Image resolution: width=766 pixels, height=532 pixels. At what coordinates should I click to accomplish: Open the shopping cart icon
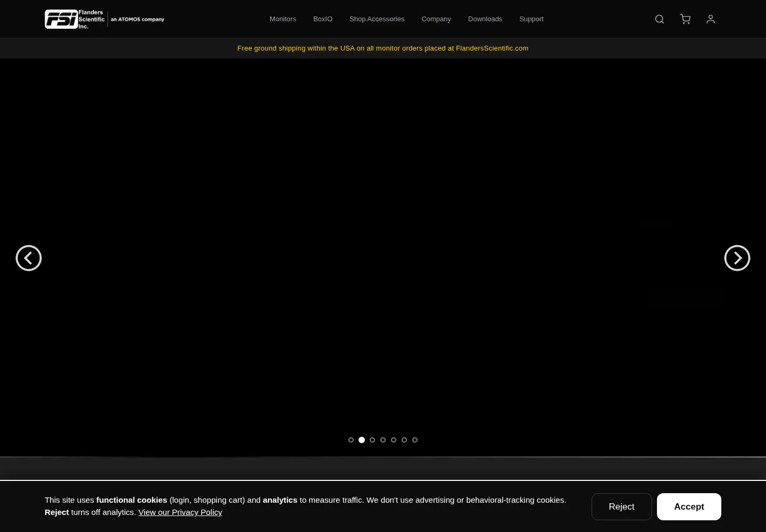click(x=685, y=19)
